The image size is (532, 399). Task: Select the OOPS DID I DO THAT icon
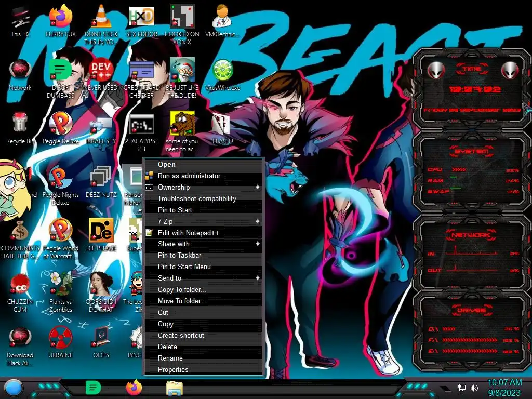pos(101,293)
